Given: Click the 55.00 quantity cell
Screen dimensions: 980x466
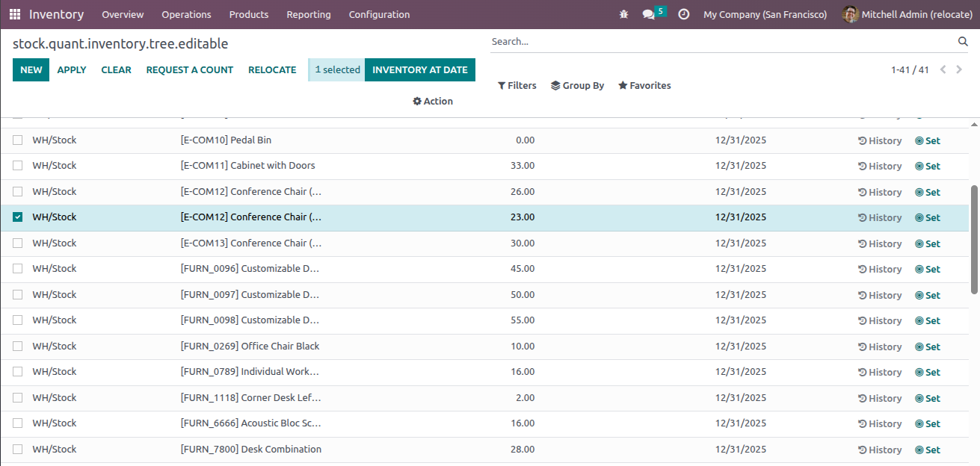Looking at the screenshot, I should [523, 320].
